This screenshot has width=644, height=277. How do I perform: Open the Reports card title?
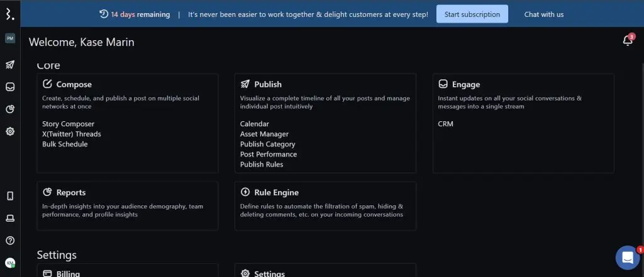71,192
